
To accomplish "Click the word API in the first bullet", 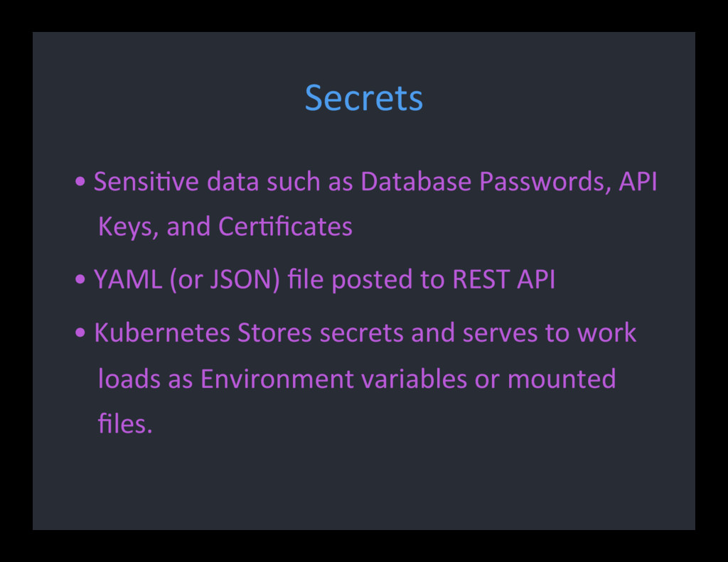I will click(638, 181).
